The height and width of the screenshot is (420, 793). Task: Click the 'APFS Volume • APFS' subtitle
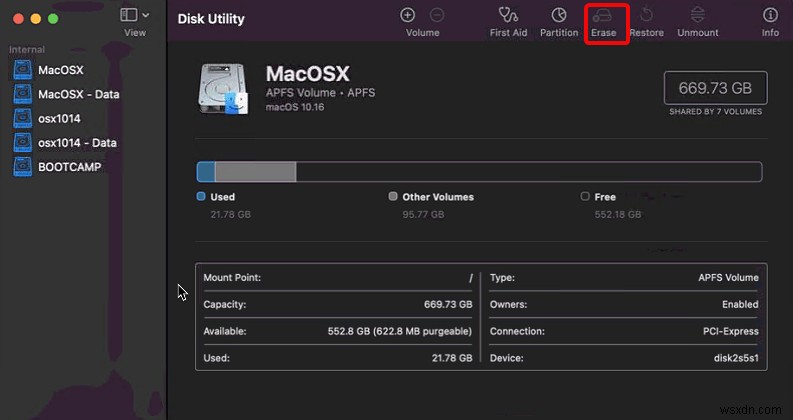pyautogui.click(x=321, y=93)
